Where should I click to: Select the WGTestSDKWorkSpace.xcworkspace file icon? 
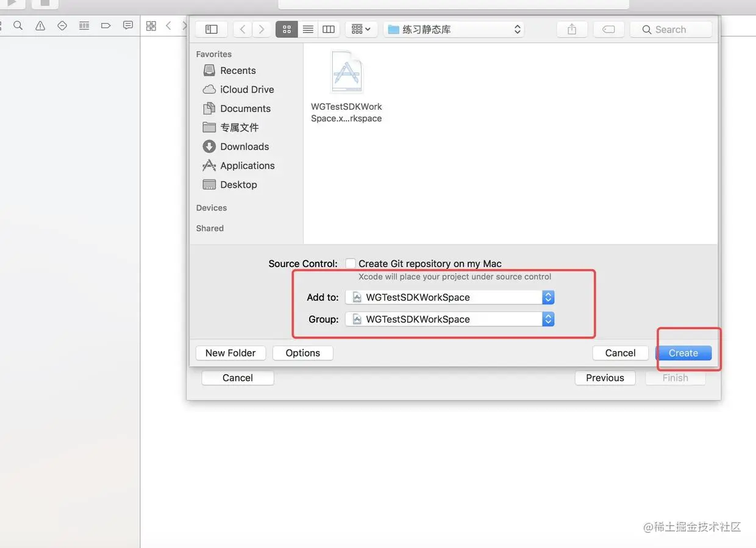coord(347,72)
